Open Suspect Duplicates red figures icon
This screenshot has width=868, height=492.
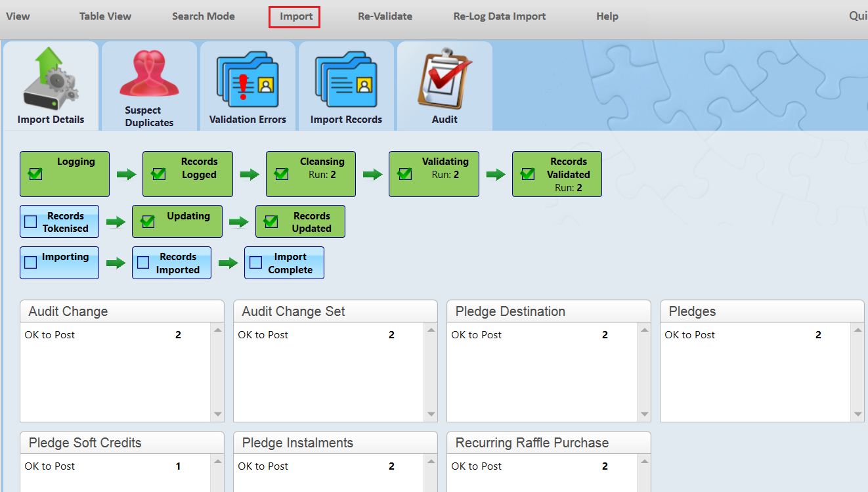coord(149,73)
